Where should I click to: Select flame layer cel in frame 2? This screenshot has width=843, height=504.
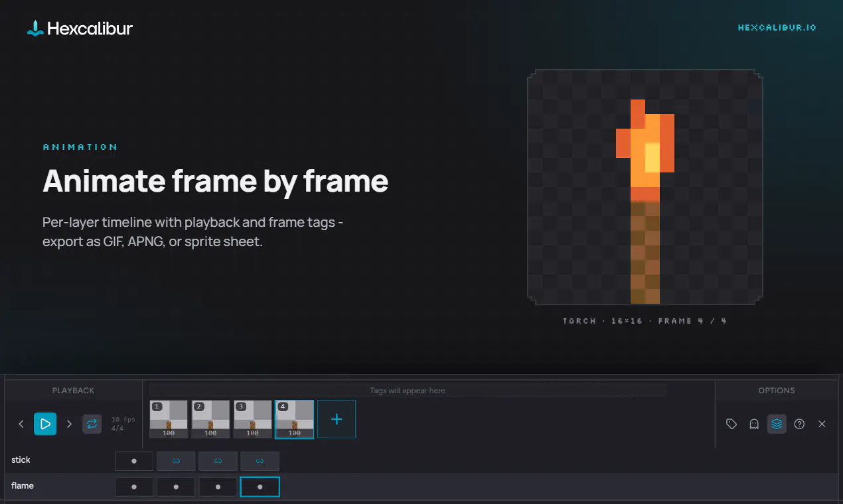tap(176, 487)
